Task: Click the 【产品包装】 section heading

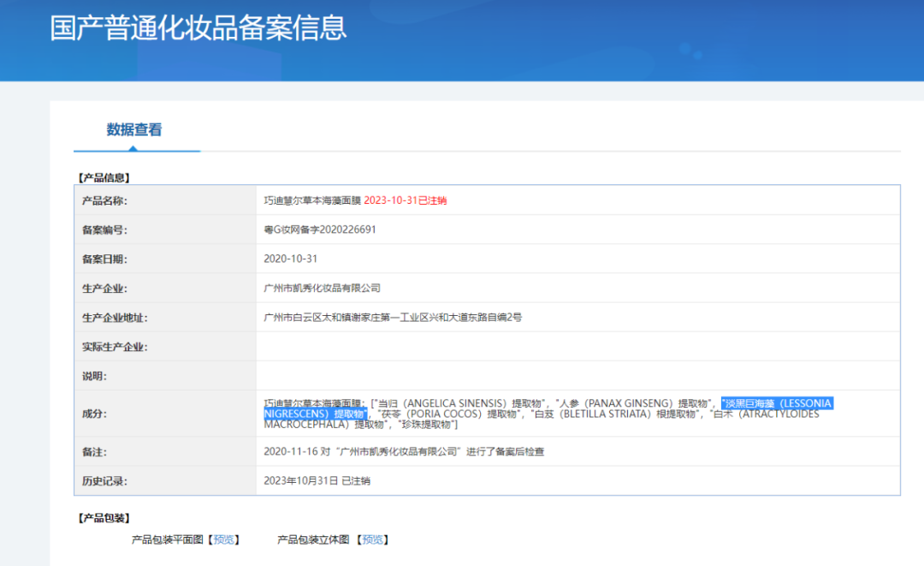Action: pyautogui.click(x=104, y=518)
